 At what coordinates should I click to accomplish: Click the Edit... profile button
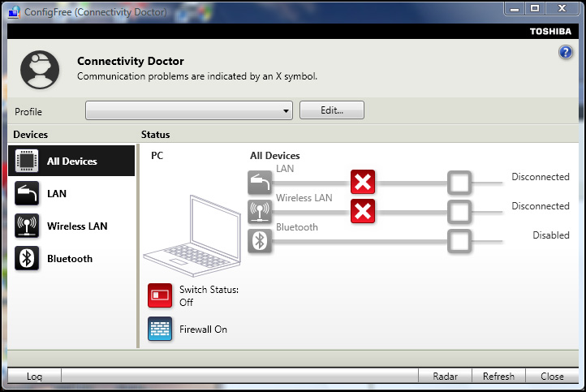pyautogui.click(x=332, y=110)
